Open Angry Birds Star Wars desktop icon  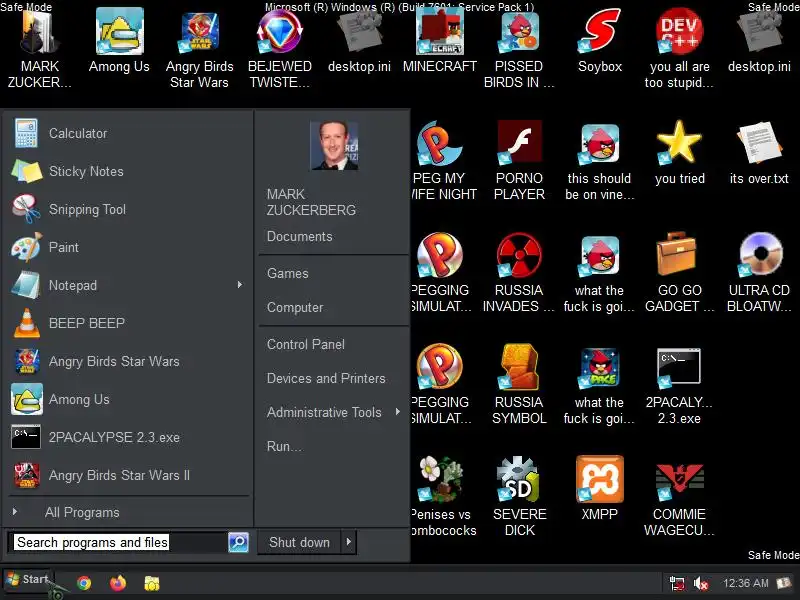point(199,48)
